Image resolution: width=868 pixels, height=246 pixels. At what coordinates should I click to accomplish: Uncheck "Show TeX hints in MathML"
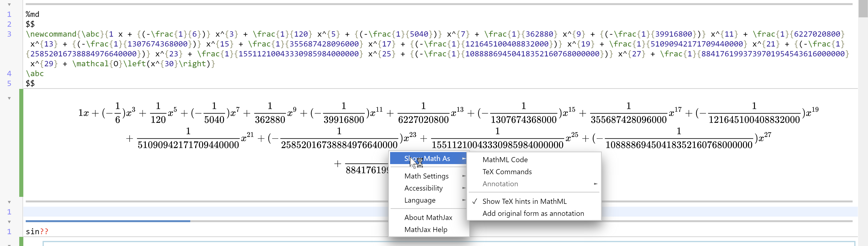(525, 201)
